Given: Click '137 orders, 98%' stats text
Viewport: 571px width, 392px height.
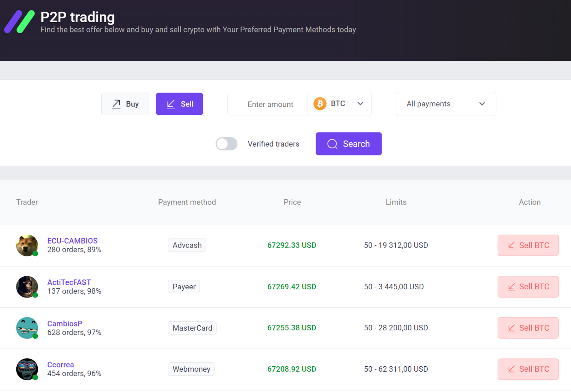Looking at the screenshot, I should tap(74, 291).
